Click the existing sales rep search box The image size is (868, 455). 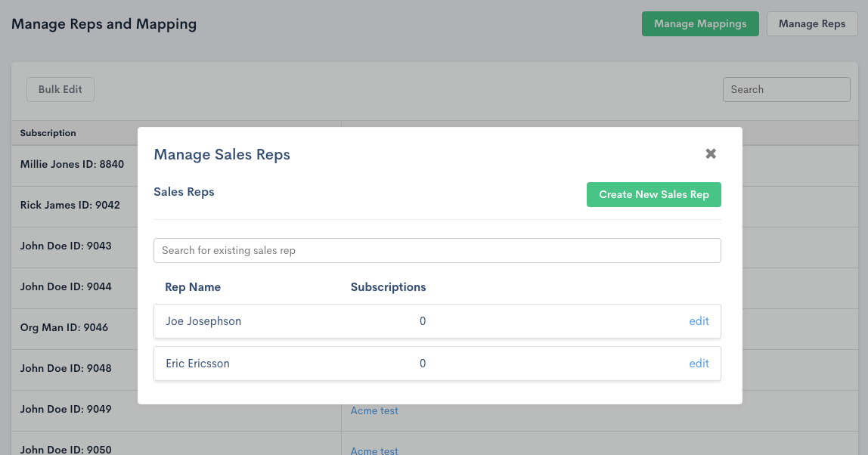click(x=436, y=250)
